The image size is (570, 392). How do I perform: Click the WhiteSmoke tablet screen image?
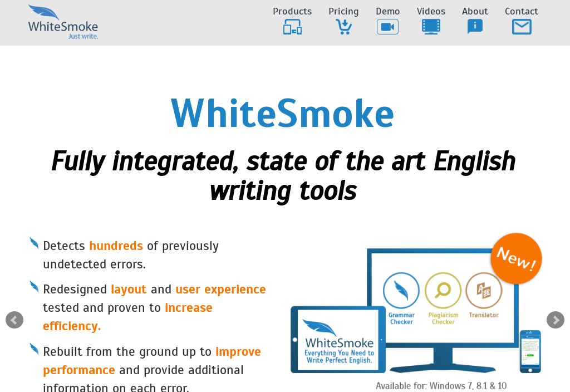338,340
